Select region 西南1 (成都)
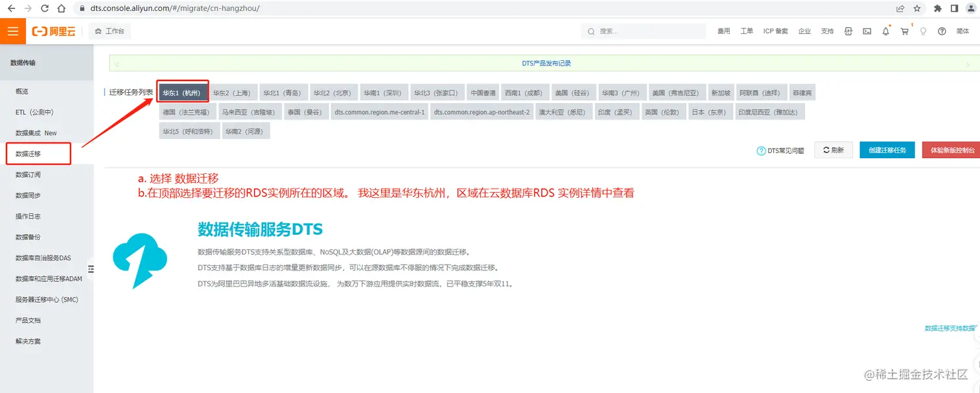The width and height of the screenshot is (980, 393). pyautogui.click(x=525, y=93)
